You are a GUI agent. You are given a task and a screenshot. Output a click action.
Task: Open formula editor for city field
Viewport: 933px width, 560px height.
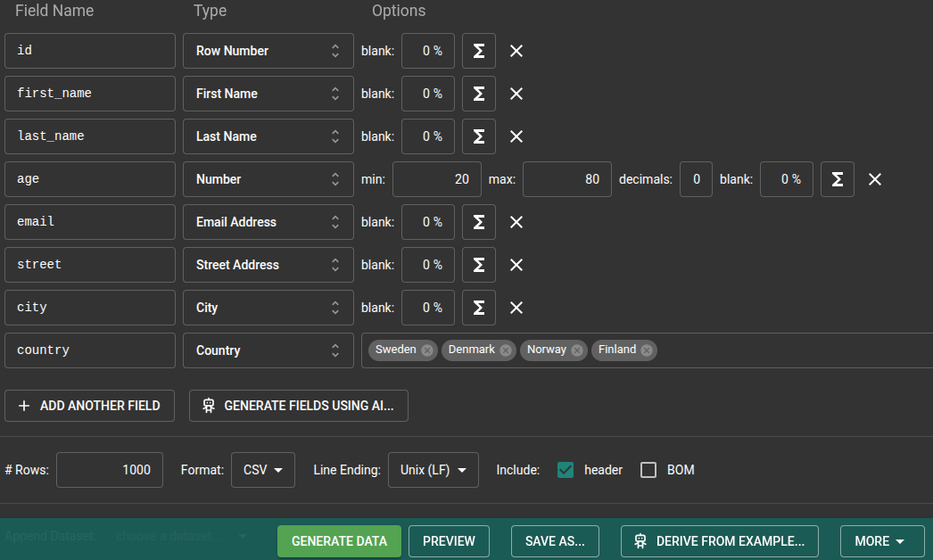tap(479, 309)
